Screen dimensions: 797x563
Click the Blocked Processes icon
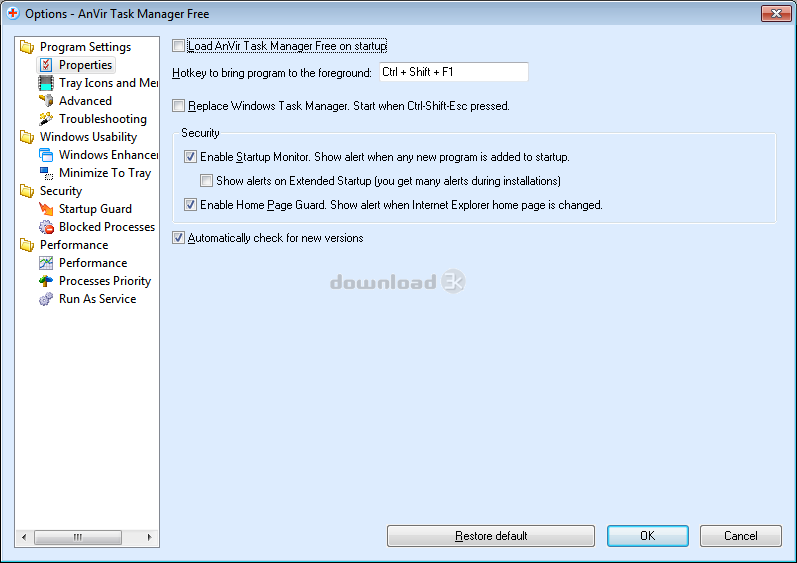tap(46, 227)
